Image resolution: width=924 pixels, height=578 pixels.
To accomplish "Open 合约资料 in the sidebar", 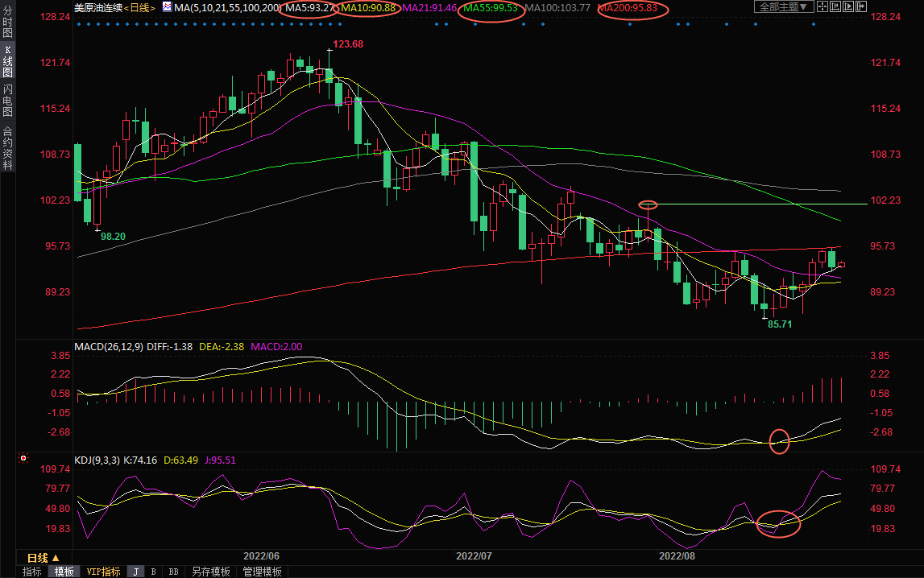I will click(7, 147).
